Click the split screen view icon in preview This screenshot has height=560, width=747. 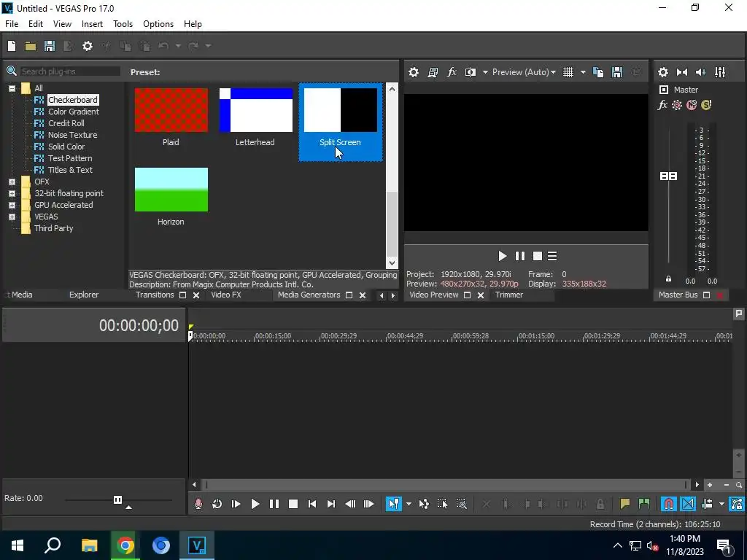[471, 72]
